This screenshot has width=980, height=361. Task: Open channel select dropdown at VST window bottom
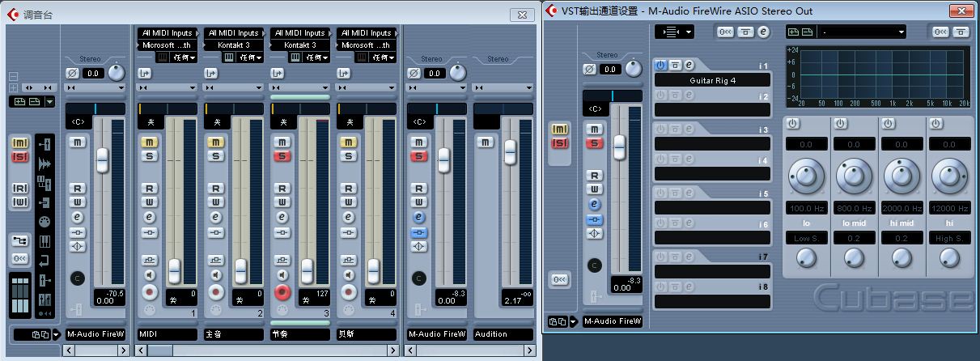point(573,321)
